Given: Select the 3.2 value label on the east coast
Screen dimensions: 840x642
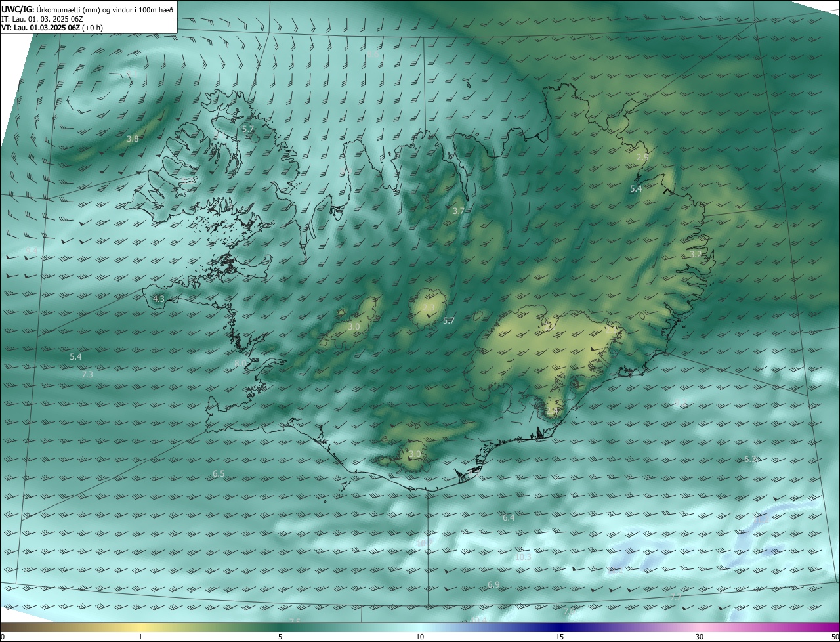Looking at the screenshot, I should click(x=696, y=254).
